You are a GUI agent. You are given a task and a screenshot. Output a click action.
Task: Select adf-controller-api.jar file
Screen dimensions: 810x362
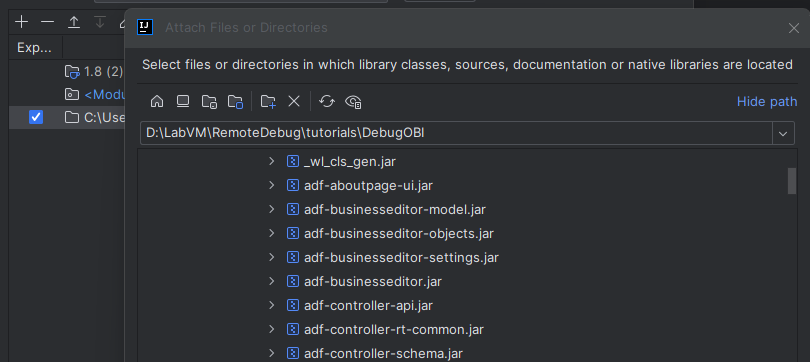pyautogui.click(x=368, y=305)
